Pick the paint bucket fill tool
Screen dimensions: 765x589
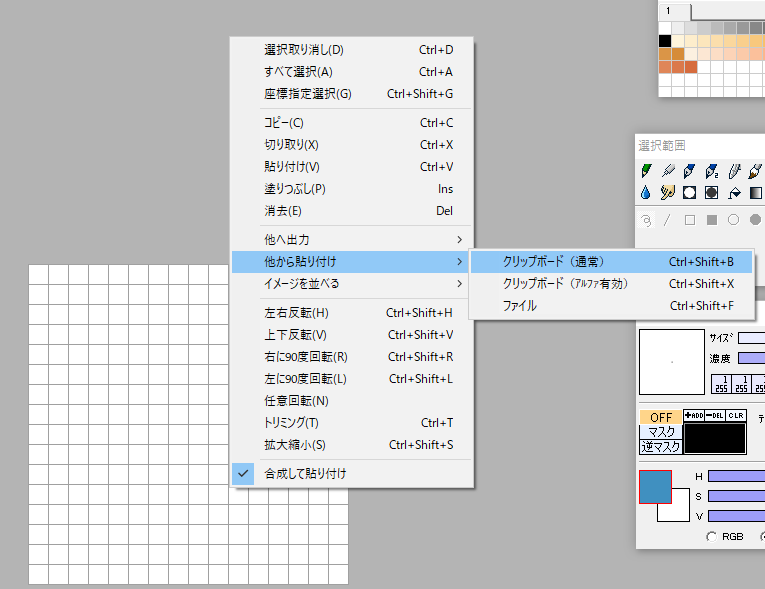click(x=734, y=192)
